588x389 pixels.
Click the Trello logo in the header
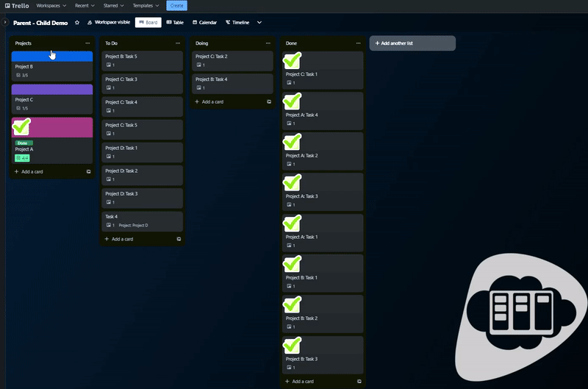pos(18,5)
